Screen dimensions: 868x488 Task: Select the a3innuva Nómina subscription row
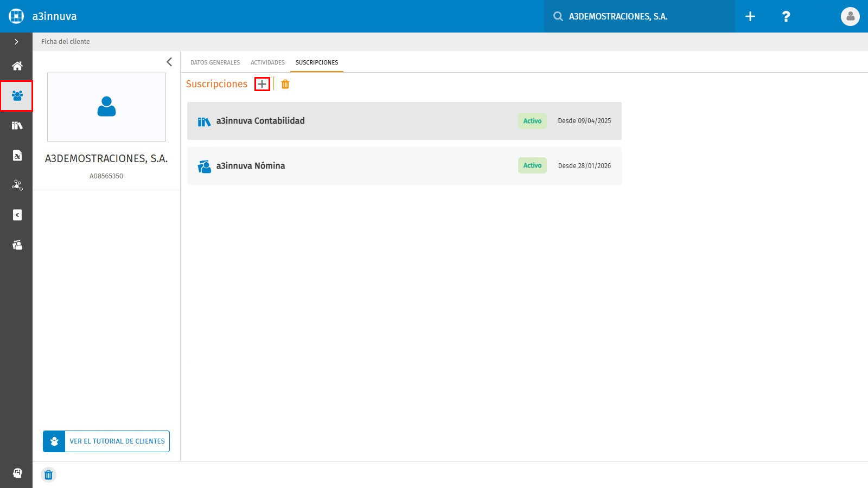coord(404,166)
